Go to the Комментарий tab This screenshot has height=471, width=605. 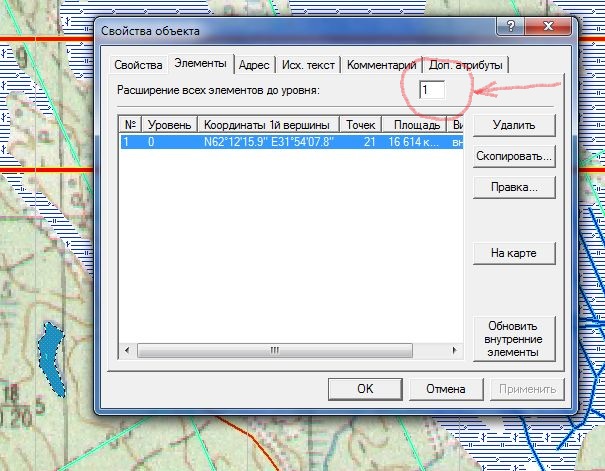click(381, 65)
